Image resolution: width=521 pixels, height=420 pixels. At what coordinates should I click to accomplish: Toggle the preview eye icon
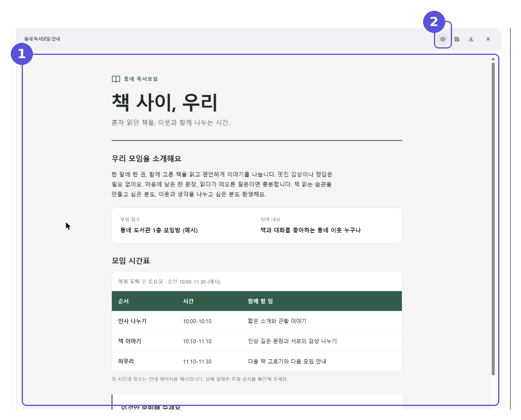443,39
